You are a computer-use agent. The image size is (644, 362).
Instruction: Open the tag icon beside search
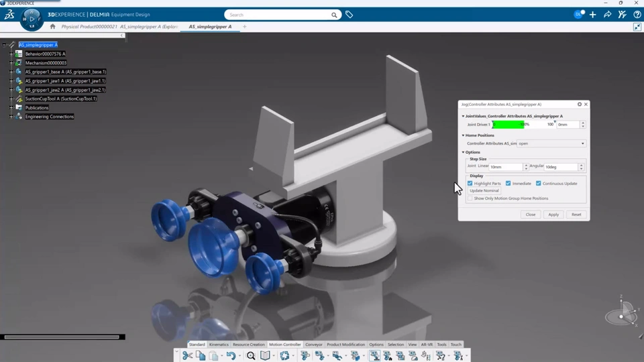tap(349, 15)
